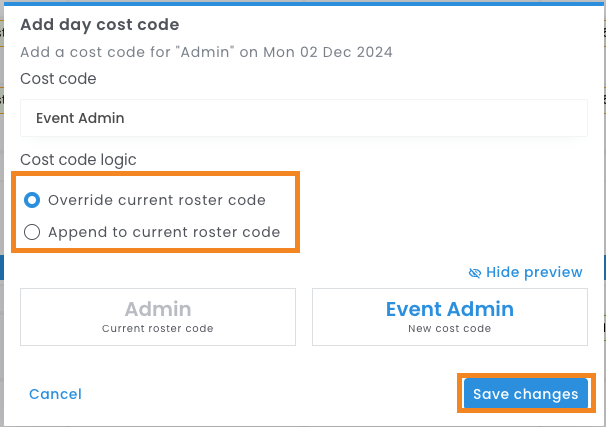Select Override current roster code radio button
Image resolution: width=606 pixels, height=427 pixels.
coord(32,200)
